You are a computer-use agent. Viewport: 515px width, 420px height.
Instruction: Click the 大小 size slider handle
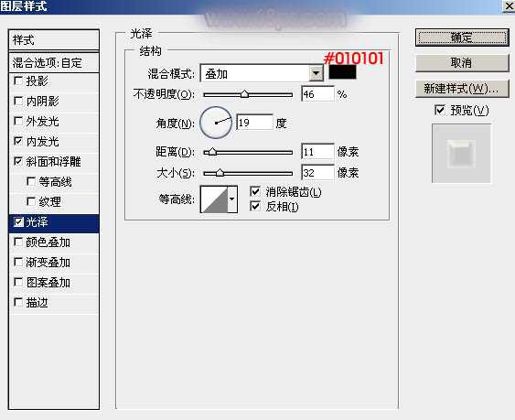(220, 173)
